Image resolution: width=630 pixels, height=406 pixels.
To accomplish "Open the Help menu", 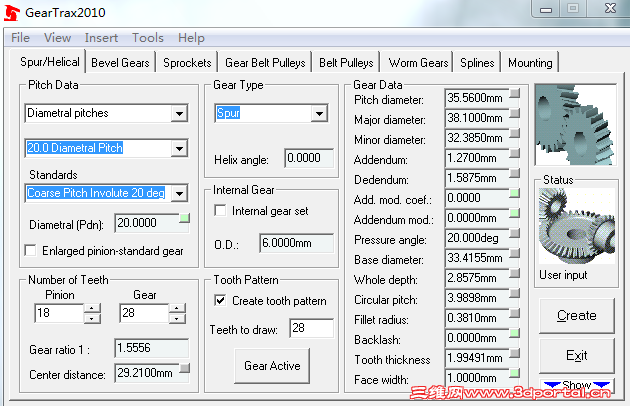I will (191, 38).
